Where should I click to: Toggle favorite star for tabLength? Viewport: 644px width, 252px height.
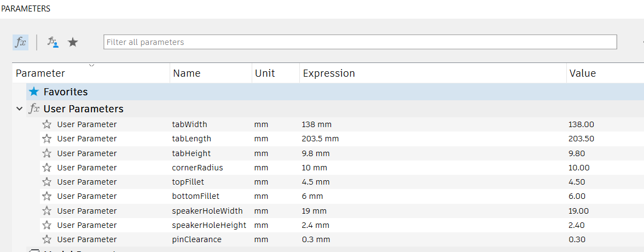pyautogui.click(x=47, y=139)
